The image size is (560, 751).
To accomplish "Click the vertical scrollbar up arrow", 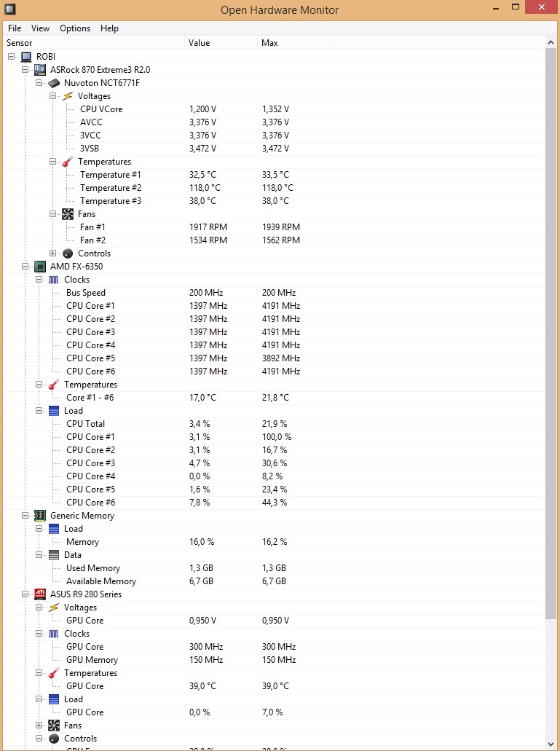I will (551, 43).
